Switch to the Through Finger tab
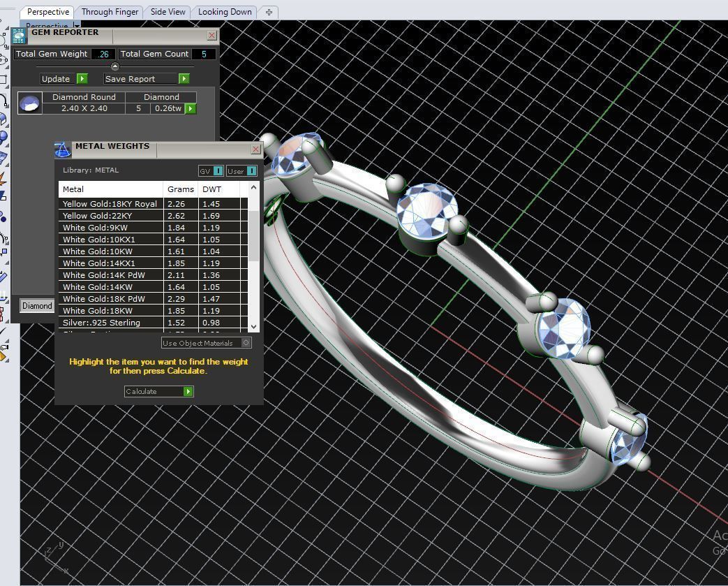The width and height of the screenshot is (728, 586). pyautogui.click(x=110, y=12)
